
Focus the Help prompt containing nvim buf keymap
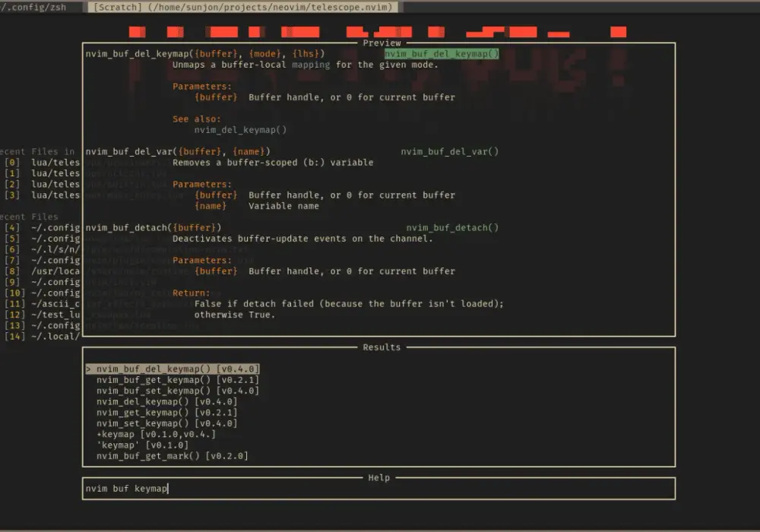click(x=378, y=489)
